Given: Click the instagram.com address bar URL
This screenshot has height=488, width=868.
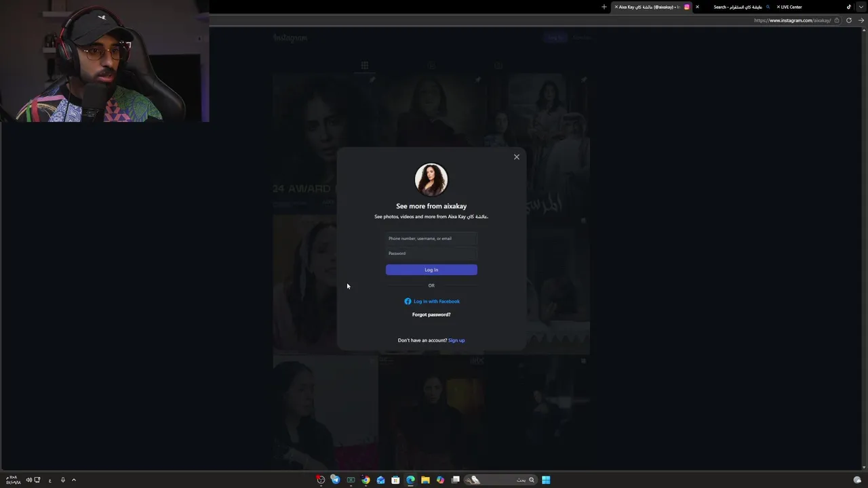Looking at the screenshot, I should coord(792,20).
